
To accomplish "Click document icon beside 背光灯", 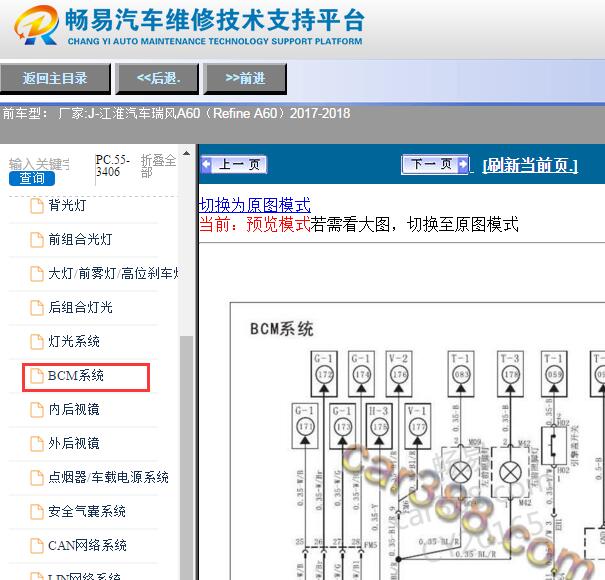I will (37, 206).
